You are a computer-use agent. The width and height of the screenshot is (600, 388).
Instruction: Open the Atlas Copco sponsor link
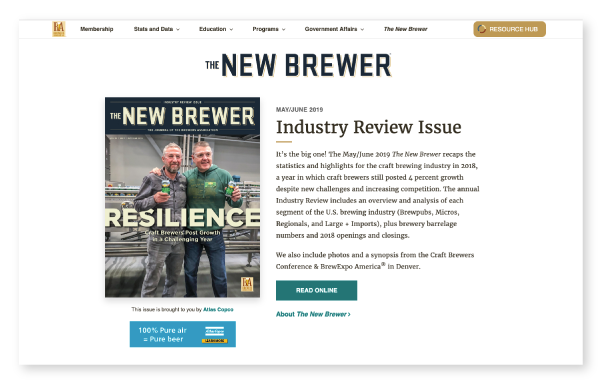coord(218,309)
